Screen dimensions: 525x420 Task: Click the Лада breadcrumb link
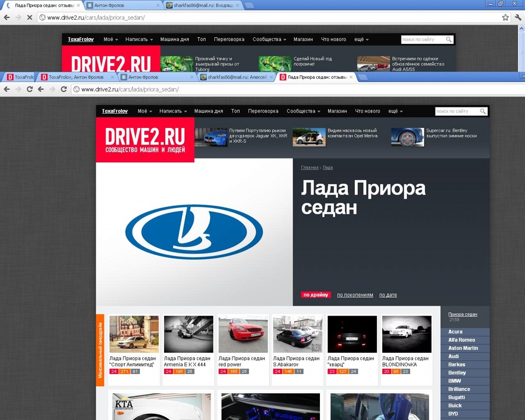328,167
